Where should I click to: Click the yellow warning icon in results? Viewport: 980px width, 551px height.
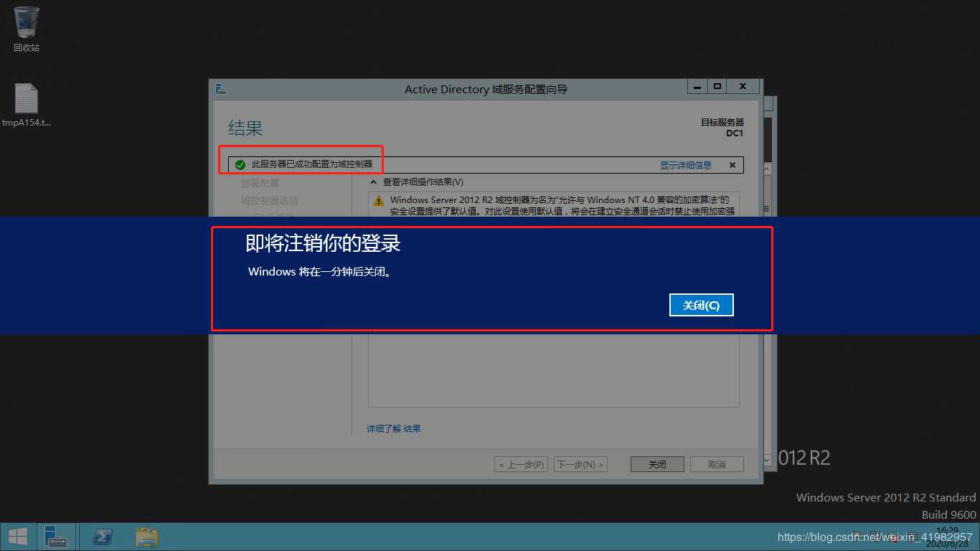379,201
